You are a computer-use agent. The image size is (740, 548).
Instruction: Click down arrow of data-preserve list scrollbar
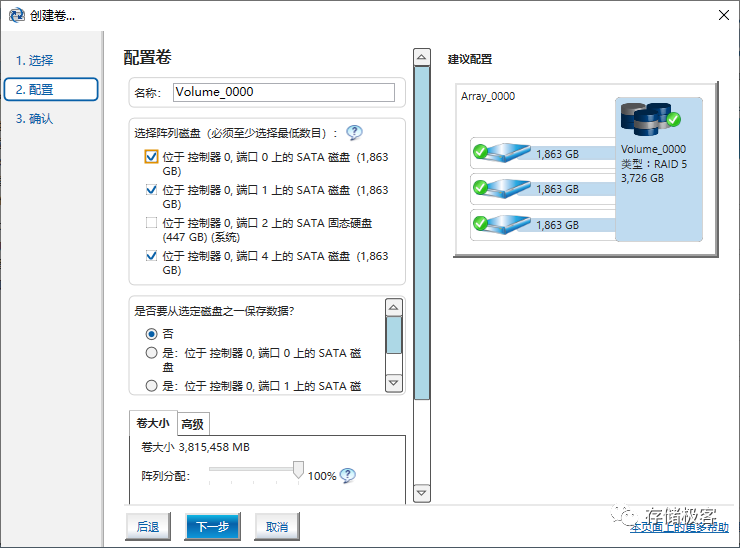(x=394, y=383)
